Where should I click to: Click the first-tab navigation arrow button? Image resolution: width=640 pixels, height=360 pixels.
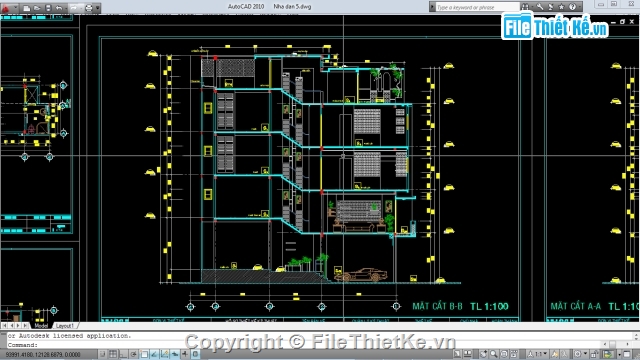[4, 326]
